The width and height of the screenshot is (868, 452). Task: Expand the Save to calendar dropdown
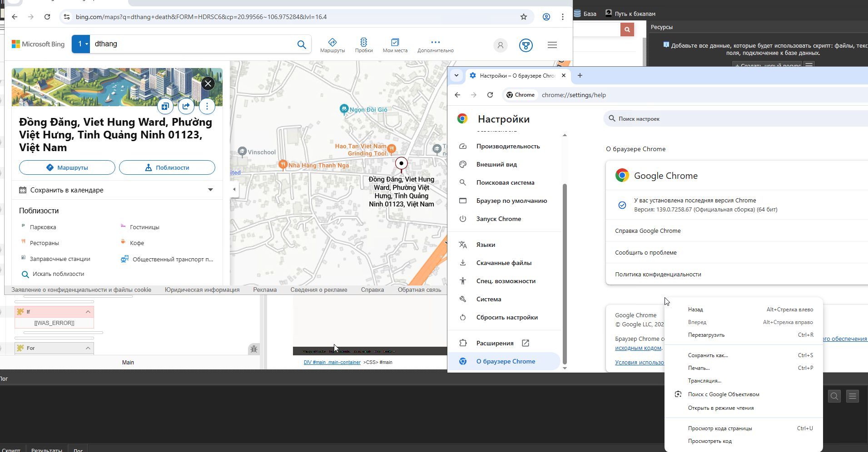pos(210,190)
